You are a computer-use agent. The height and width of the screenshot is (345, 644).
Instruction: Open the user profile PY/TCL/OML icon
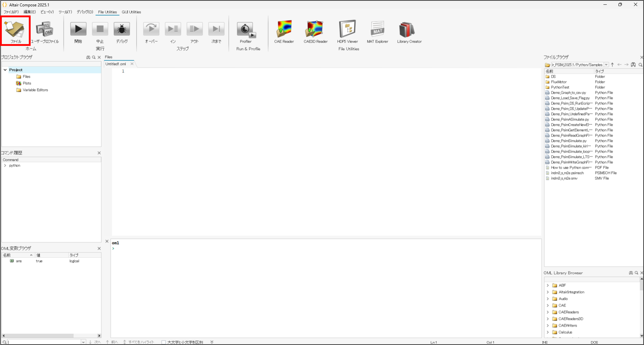(x=44, y=30)
